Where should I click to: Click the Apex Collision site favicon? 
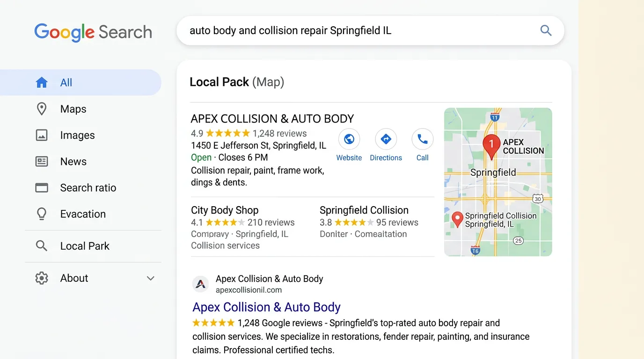(201, 284)
